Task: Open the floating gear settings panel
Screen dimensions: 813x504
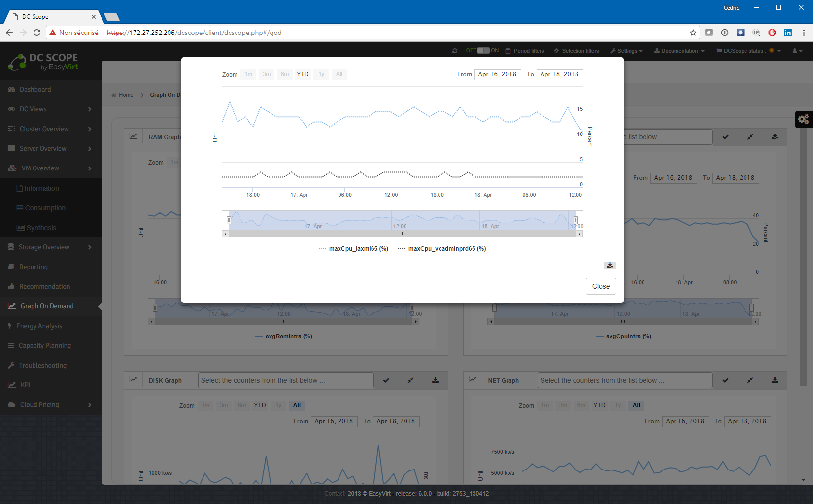Action: pos(804,119)
